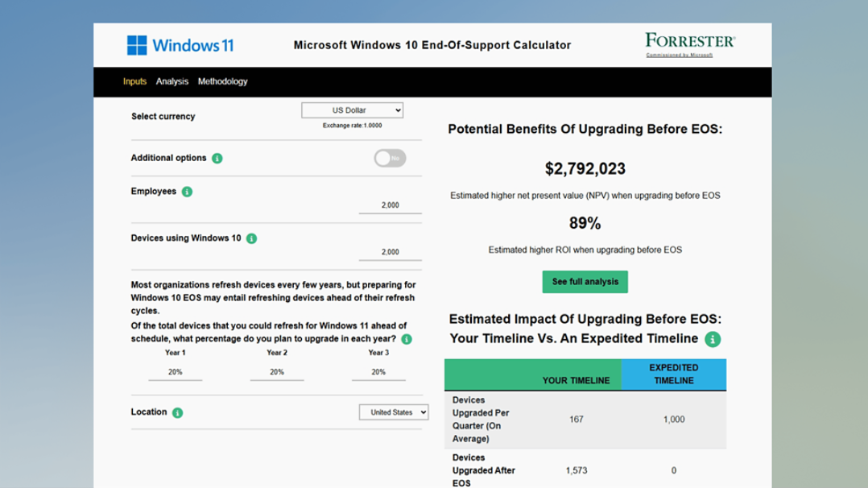Click the 1,000 value in table
The height and width of the screenshot is (488, 868).
click(674, 420)
